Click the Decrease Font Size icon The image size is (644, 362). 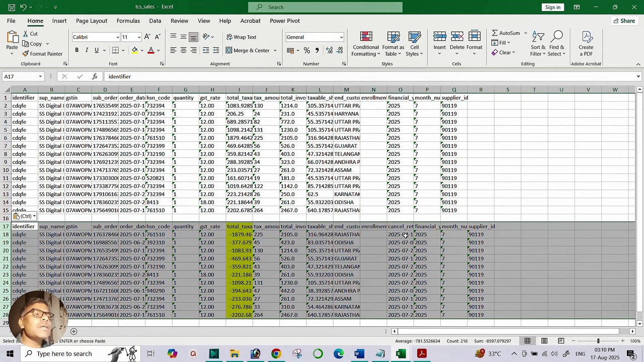pyautogui.click(x=157, y=37)
